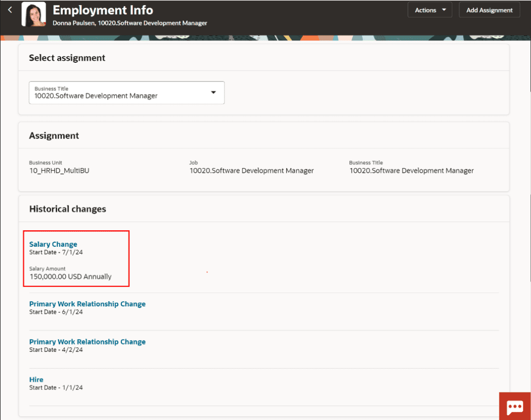Click the Actions dropdown caret
The image size is (531, 420).
(444, 10)
